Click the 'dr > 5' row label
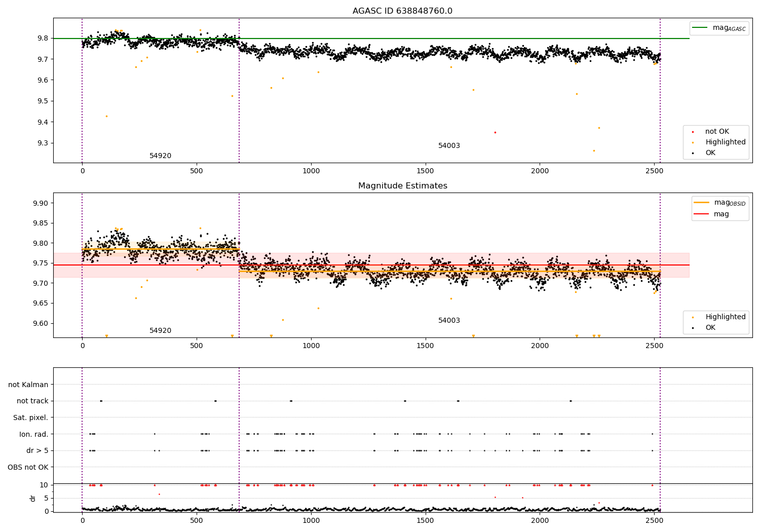 (37, 451)
